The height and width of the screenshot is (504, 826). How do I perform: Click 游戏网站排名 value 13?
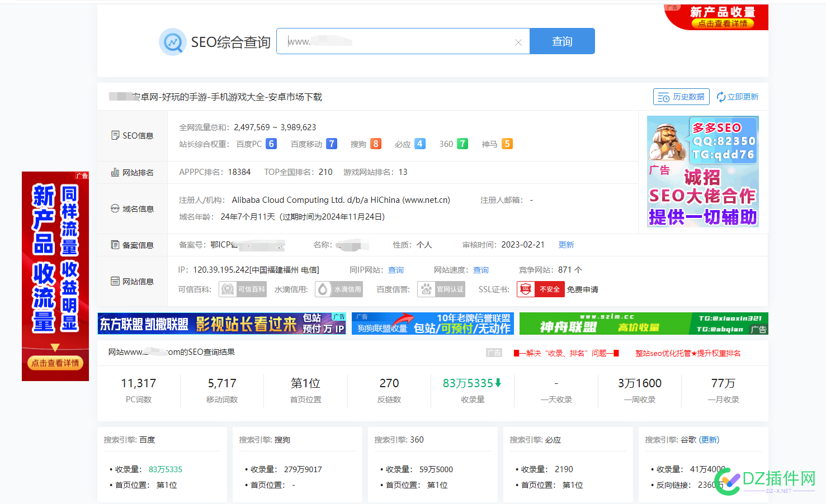403,172
